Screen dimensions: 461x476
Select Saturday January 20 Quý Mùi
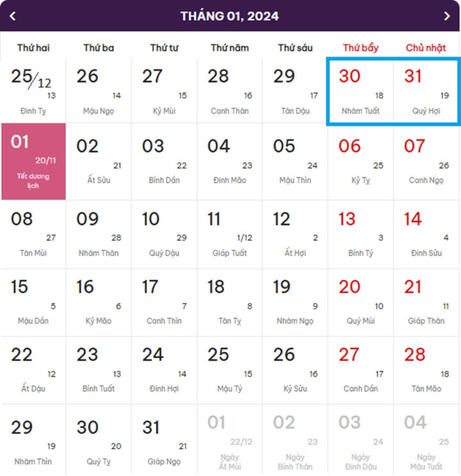[360, 303]
